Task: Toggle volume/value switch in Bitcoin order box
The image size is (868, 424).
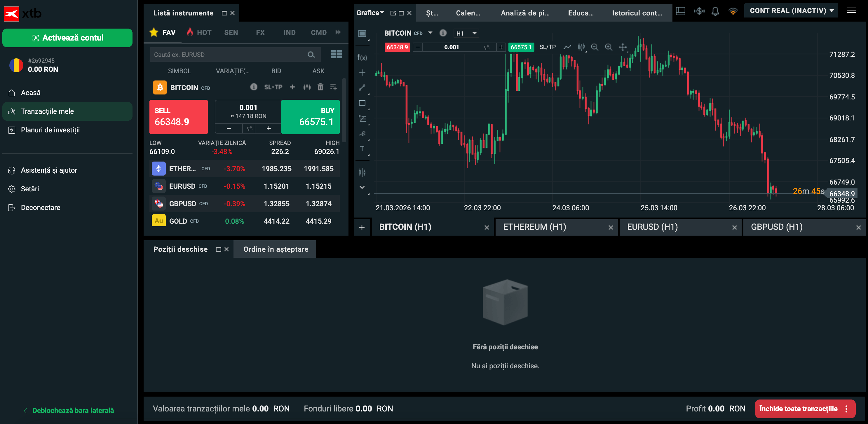Action: (249, 128)
